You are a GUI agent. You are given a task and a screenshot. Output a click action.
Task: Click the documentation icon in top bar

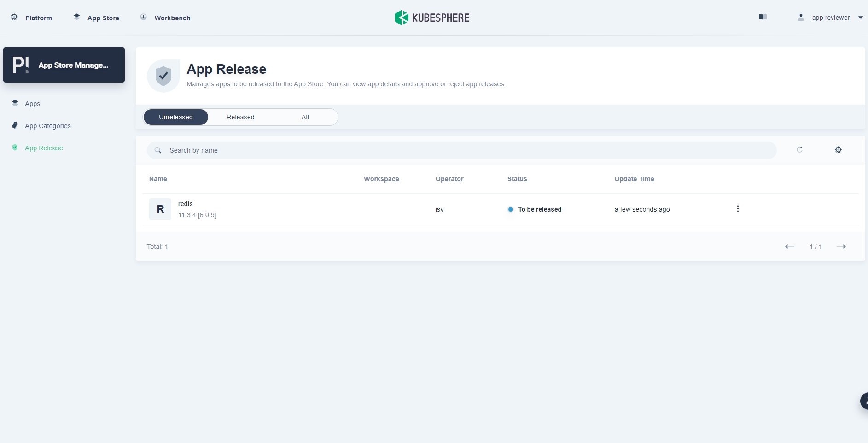tap(763, 17)
